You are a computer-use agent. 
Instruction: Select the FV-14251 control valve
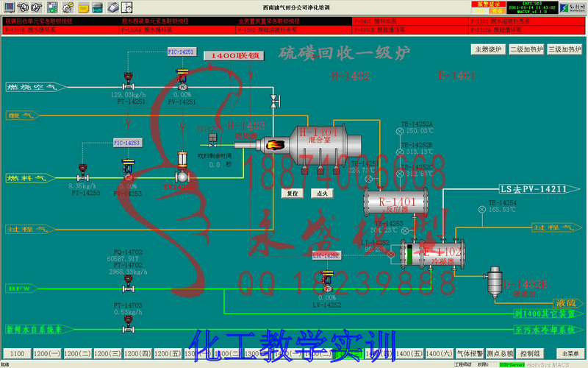(x=182, y=79)
